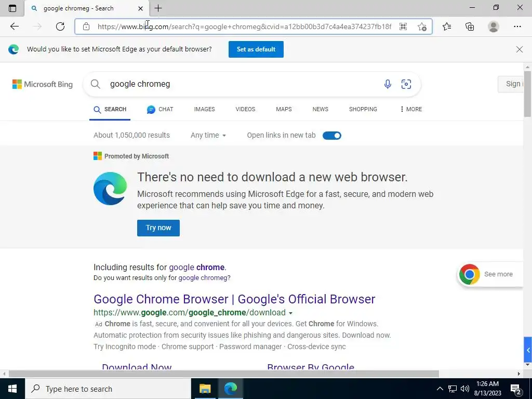Toggle Open links in new tab
Image resolution: width=532 pixels, height=399 pixels.
pos(332,136)
